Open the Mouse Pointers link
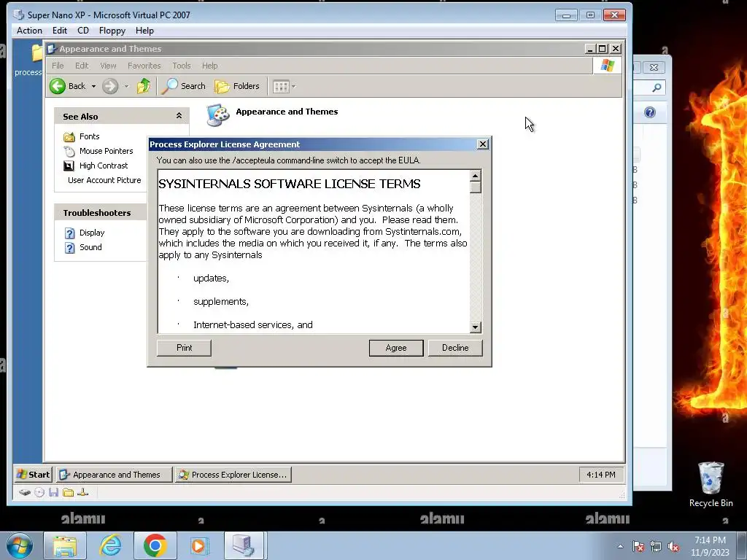Image resolution: width=747 pixels, height=560 pixels. click(x=107, y=151)
